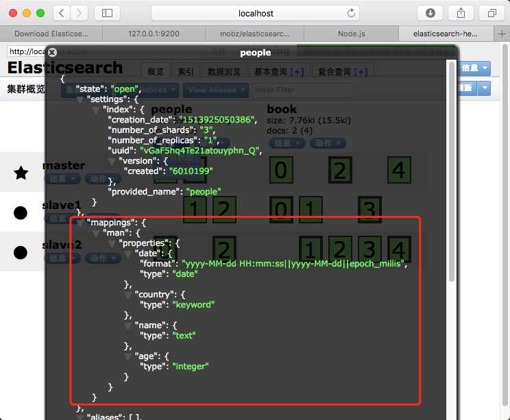Click the "6010199" version created value
The image size is (510, 420).
191,171
